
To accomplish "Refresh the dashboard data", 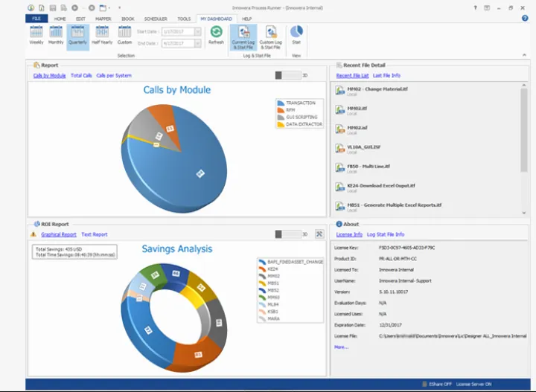I will click(216, 34).
